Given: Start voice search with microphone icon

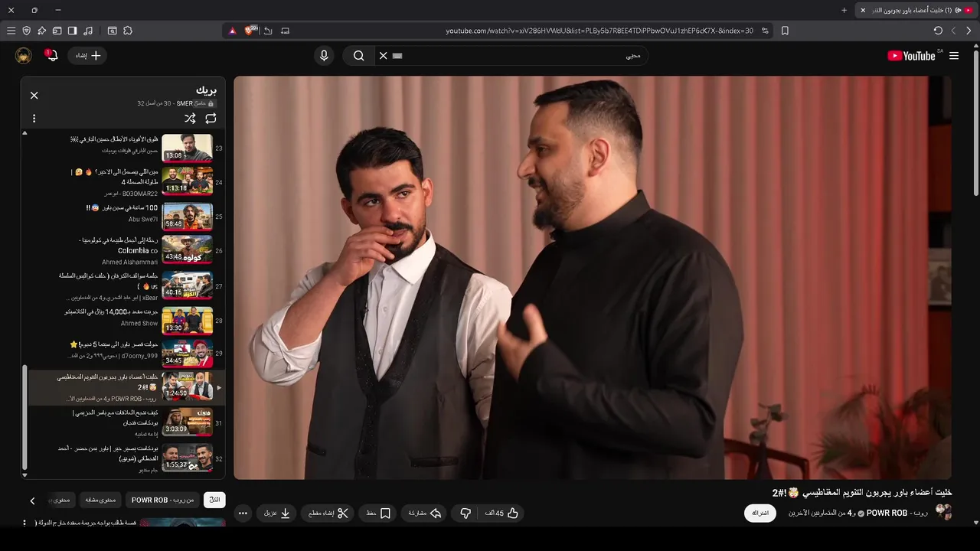Looking at the screenshot, I should click(324, 55).
